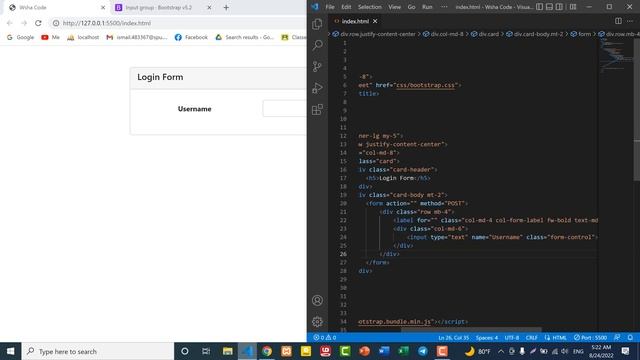The height and width of the screenshot is (360, 640).
Task: Open XAMPP from the taskbar
Action: tap(287, 351)
